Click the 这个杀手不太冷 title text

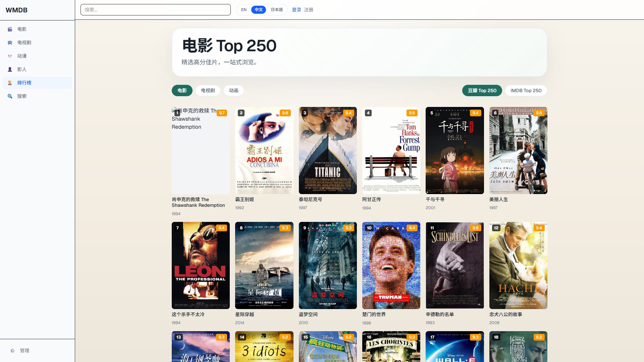pyautogui.click(x=188, y=314)
